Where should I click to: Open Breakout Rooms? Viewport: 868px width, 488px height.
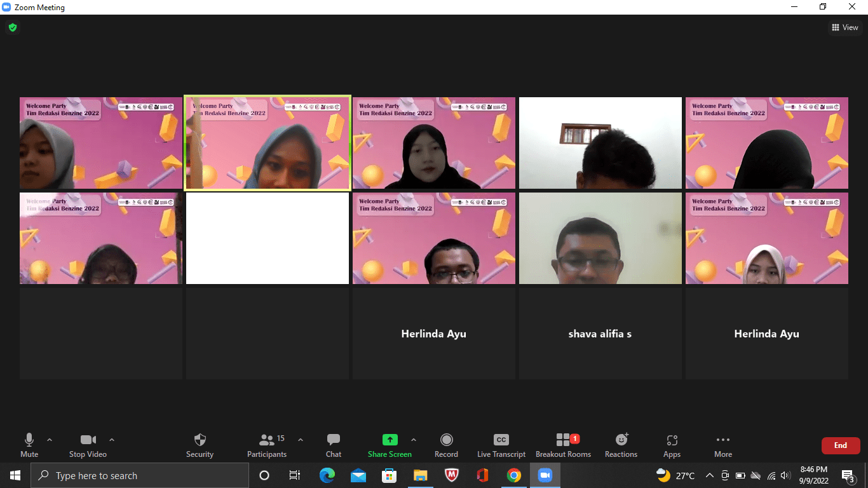coord(563,445)
